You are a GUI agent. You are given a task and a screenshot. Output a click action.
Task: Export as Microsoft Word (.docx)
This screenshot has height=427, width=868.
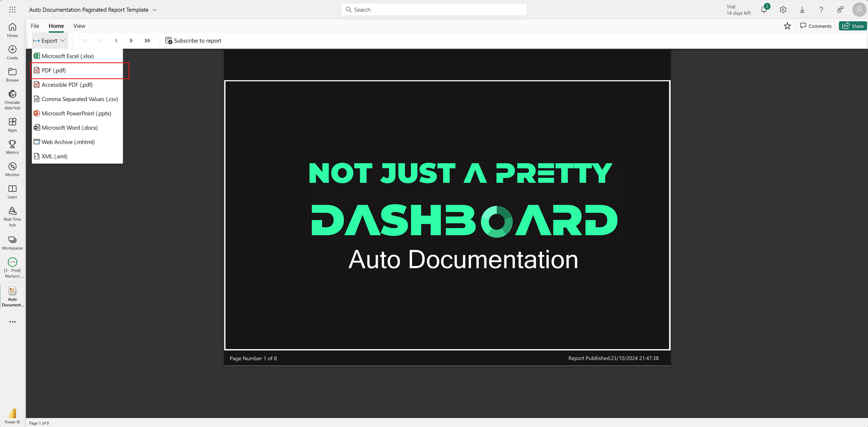pyautogui.click(x=77, y=128)
